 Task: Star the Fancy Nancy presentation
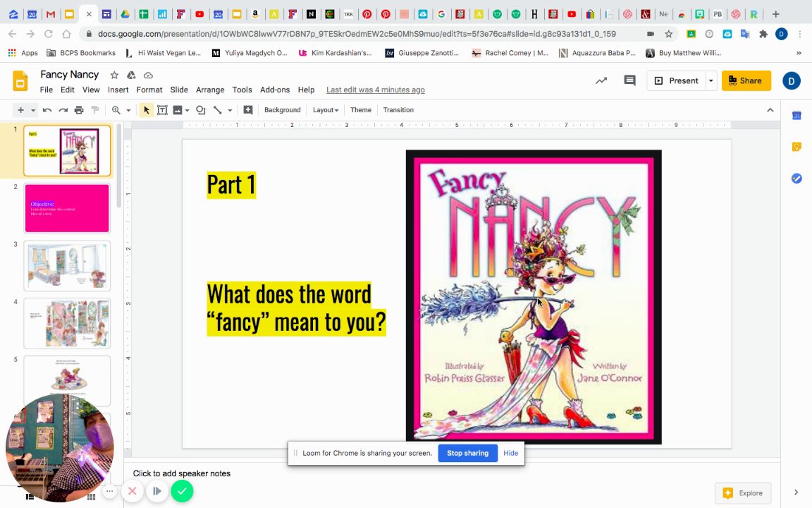tap(114, 75)
